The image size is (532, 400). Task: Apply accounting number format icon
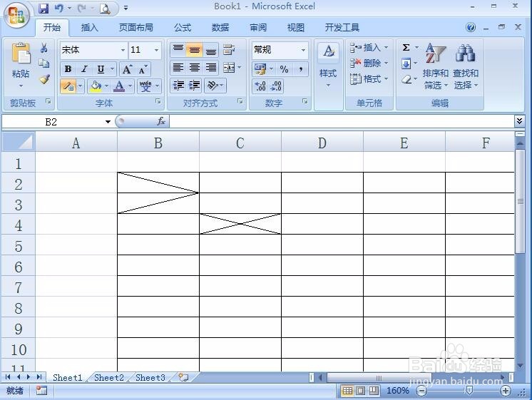260,69
